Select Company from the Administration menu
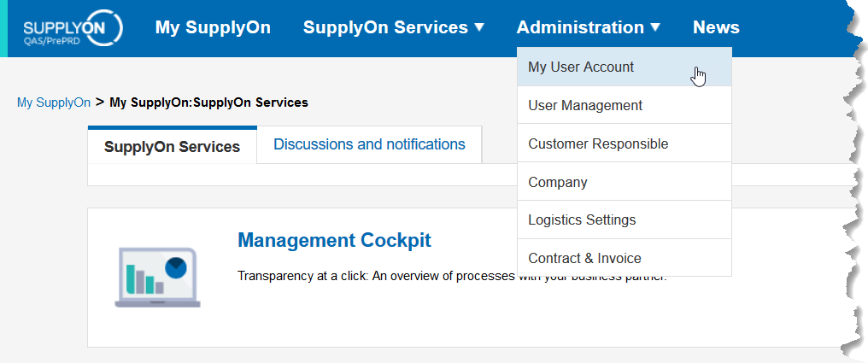This screenshot has height=363, width=868. [625, 182]
